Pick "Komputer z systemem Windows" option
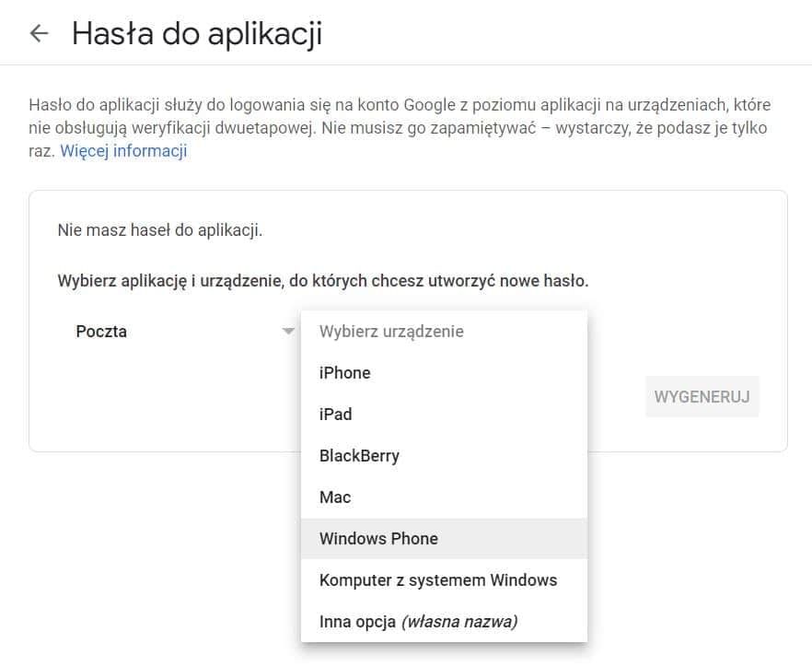This screenshot has height=667, width=812. coord(437,579)
